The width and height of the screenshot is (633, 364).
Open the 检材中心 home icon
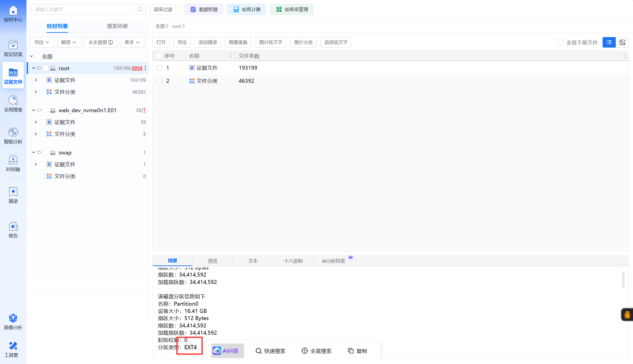point(13,14)
